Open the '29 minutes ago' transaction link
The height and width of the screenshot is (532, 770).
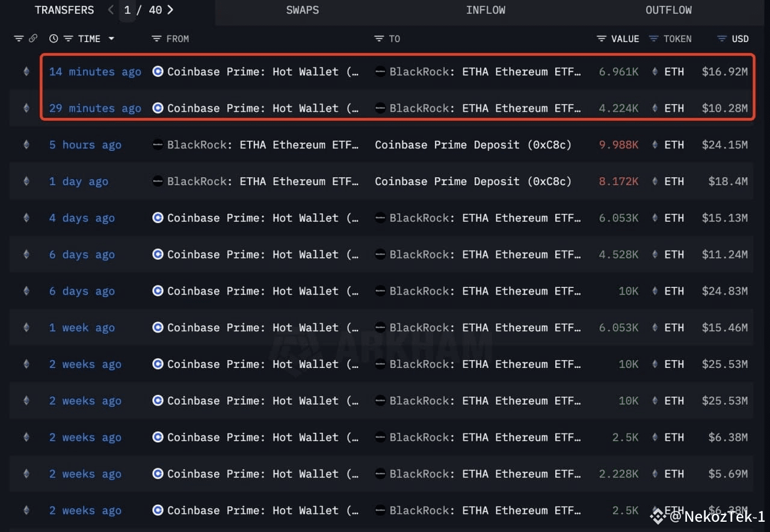point(95,108)
